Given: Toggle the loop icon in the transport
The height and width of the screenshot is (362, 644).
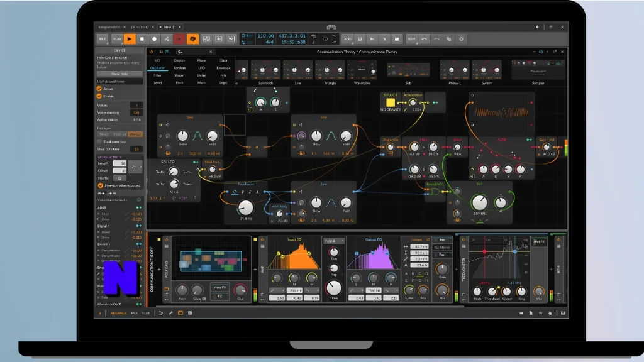Looking at the screenshot, I should [x=325, y=39].
